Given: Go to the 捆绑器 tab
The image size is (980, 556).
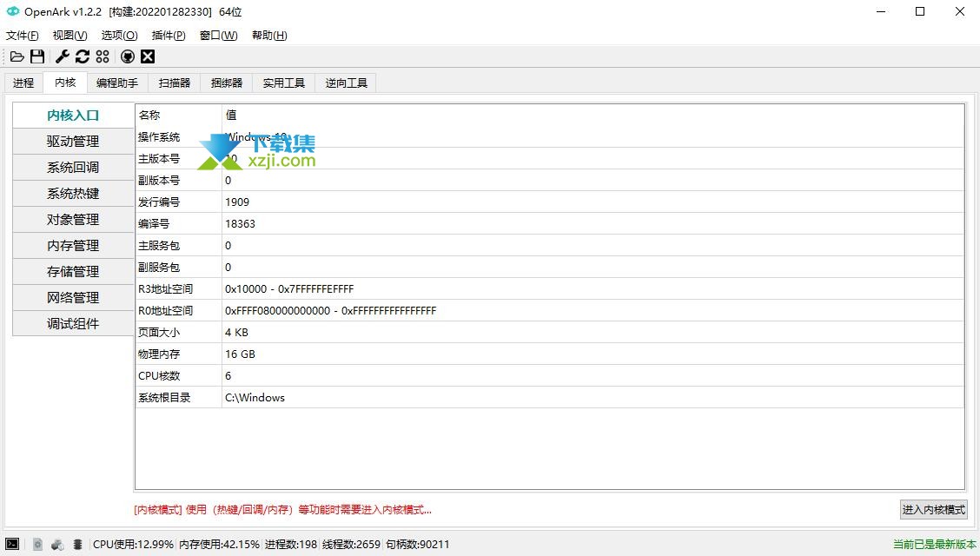Looking at the screenshot, I should [x=226, y=83].
